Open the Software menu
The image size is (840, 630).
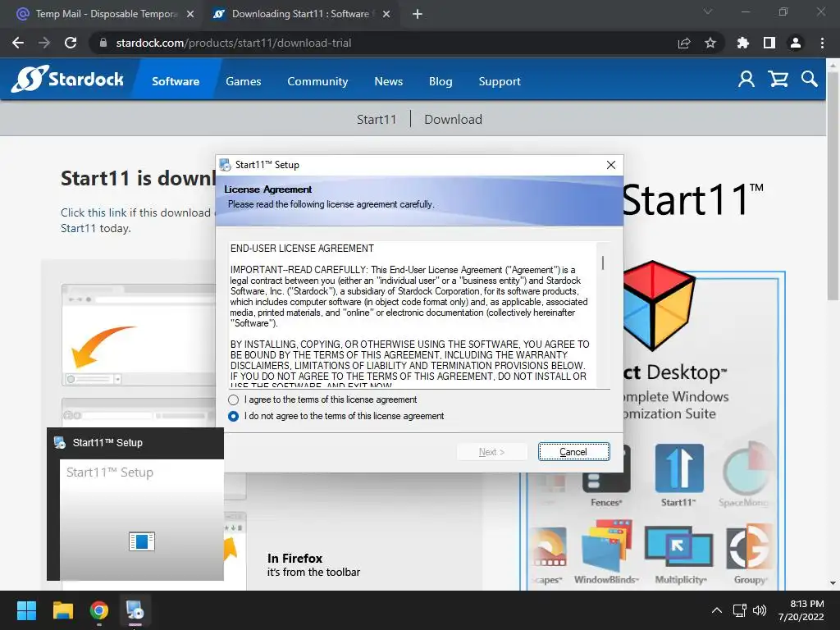point(176,81)
